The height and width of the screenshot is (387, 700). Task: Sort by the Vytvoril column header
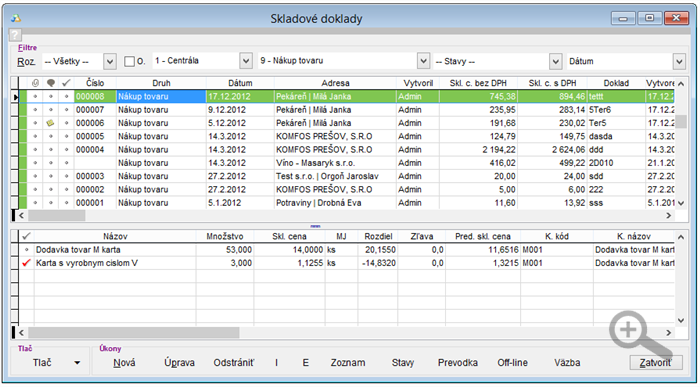click(418, 83)
